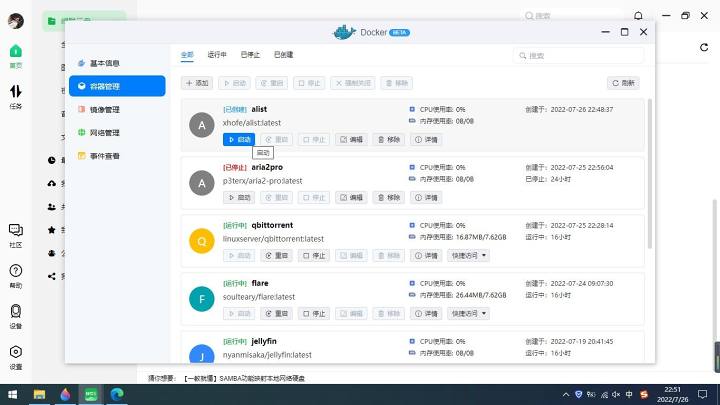Click 重启 on the alist row

[276, 140]
